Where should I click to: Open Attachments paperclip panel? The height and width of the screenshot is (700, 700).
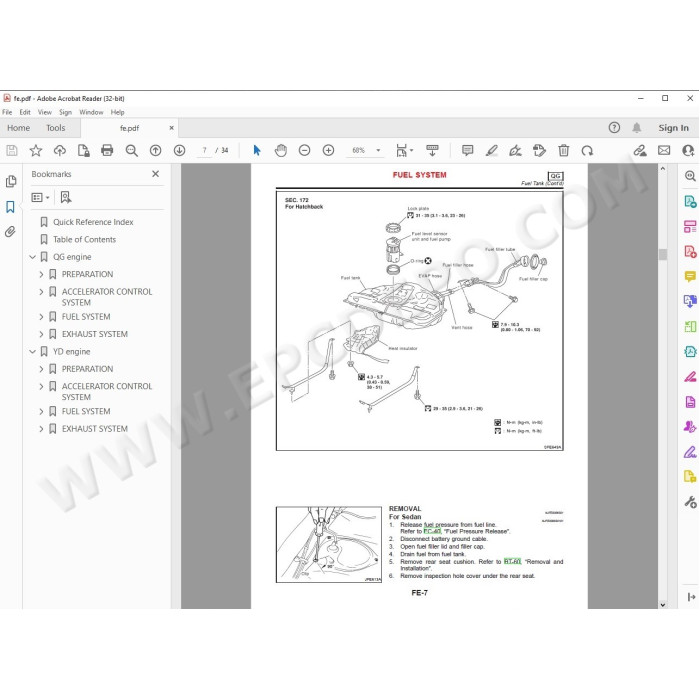(x=10, y=232)
